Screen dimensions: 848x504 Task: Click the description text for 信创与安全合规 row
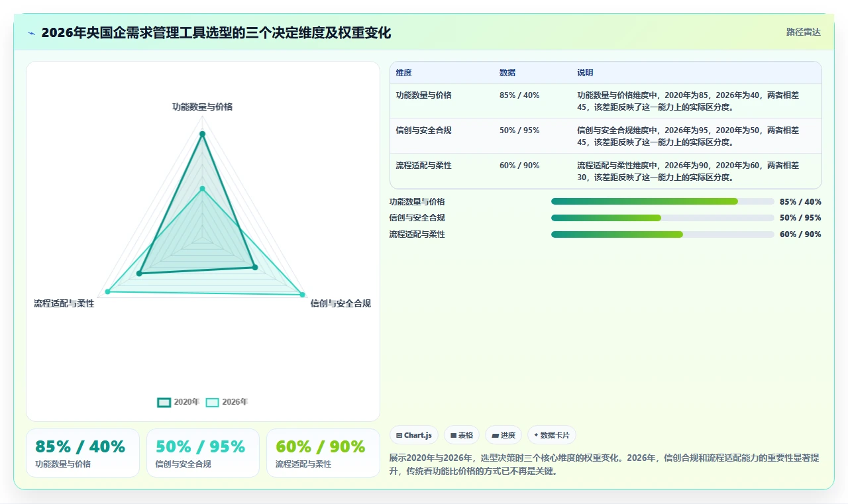click(688, 136)
